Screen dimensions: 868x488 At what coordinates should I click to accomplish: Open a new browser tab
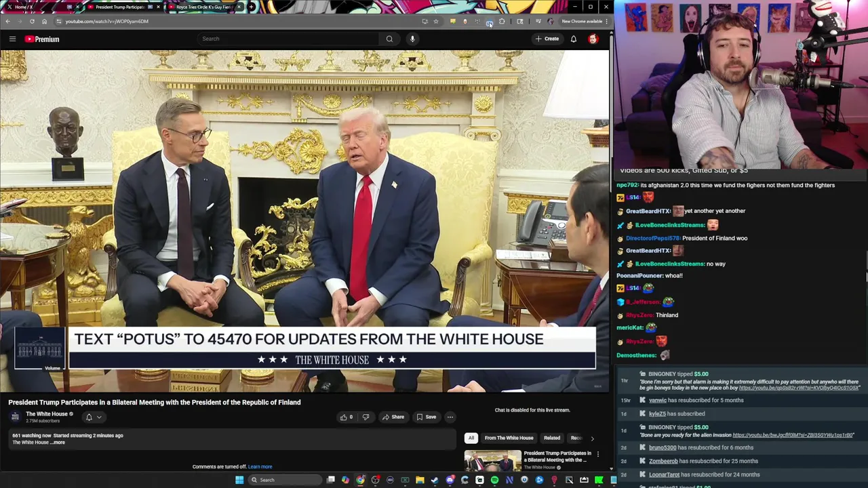(252, 7)
